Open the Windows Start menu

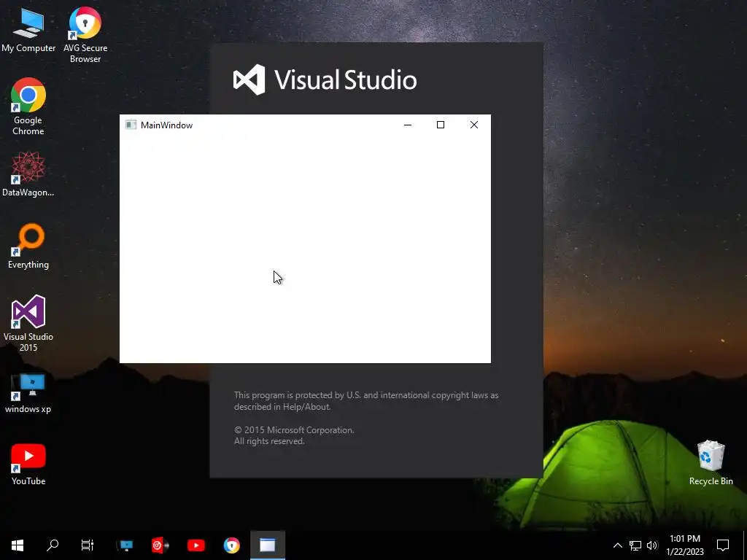(x=18, y=545)
